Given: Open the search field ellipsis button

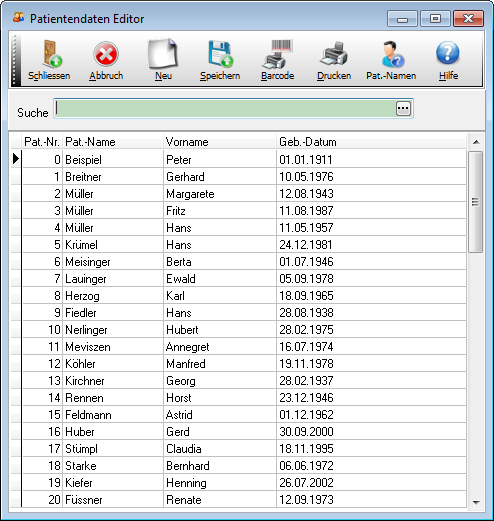Looking at the screenshot, I should pyautogui.click(x=403, y=108).
